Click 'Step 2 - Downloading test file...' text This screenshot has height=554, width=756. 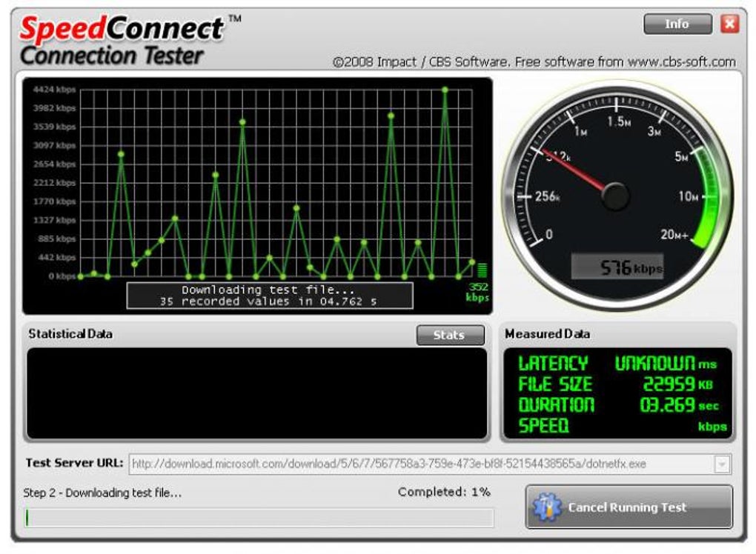coord(103,493)
